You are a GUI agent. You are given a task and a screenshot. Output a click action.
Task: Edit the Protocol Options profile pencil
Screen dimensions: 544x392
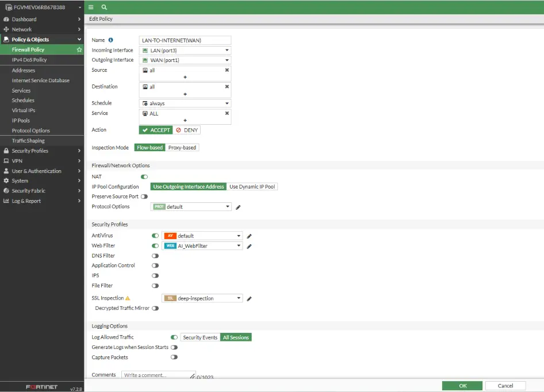(238, 207)
